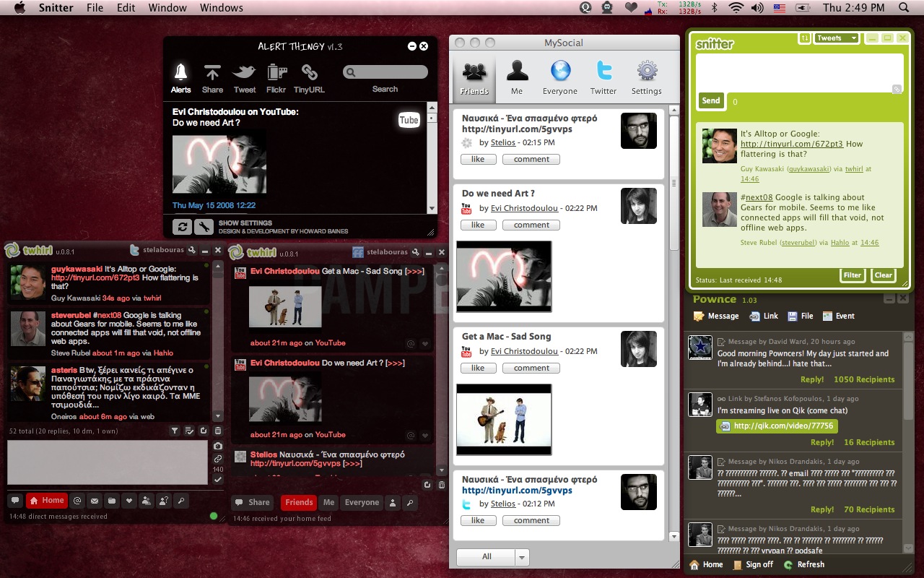Select the Flickr icon in Alert Thingy
Screen dimensions: 924x578
coord(276,78)
